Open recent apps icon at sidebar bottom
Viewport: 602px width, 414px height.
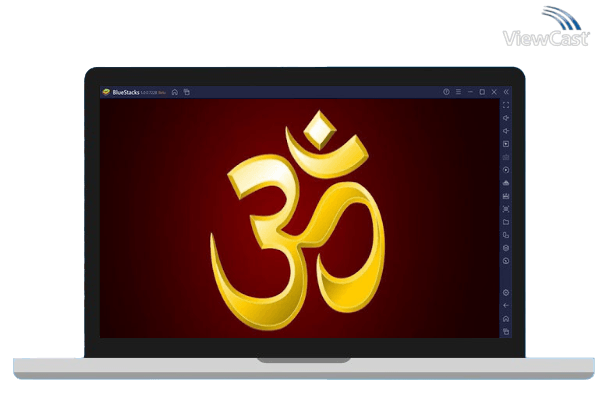click(506, 331)
